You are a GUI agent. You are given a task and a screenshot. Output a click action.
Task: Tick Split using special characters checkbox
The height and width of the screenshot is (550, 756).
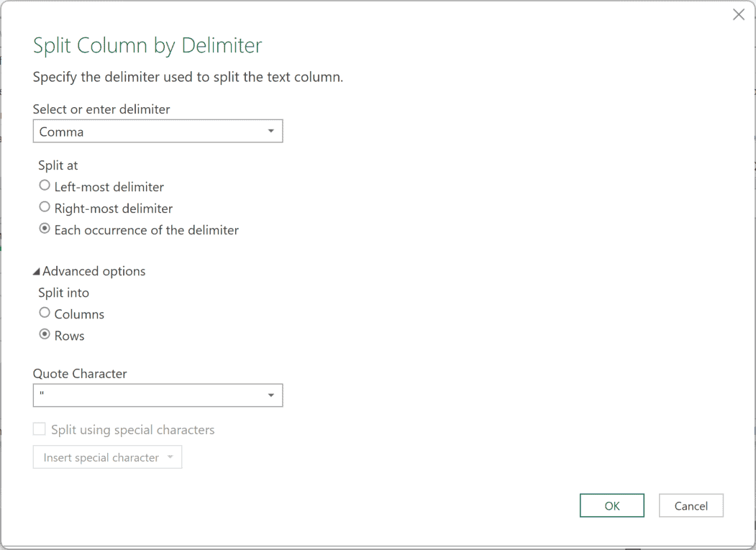click(39, 429)
